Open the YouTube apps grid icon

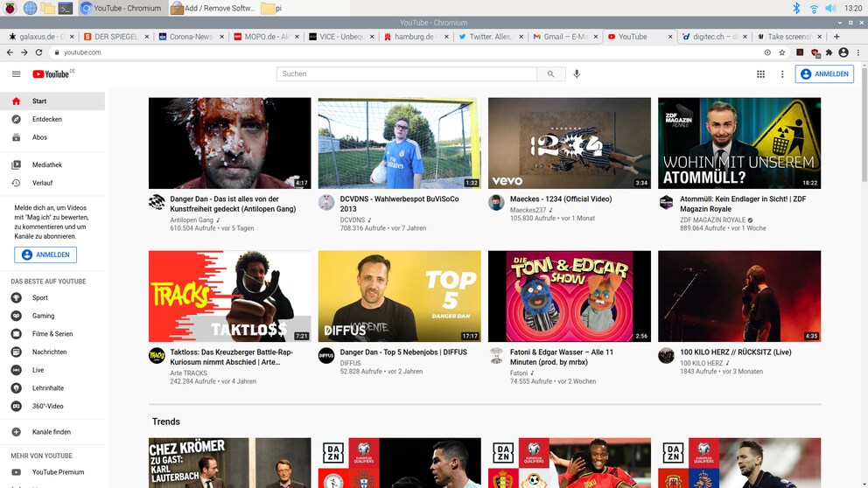coord(760,73)
